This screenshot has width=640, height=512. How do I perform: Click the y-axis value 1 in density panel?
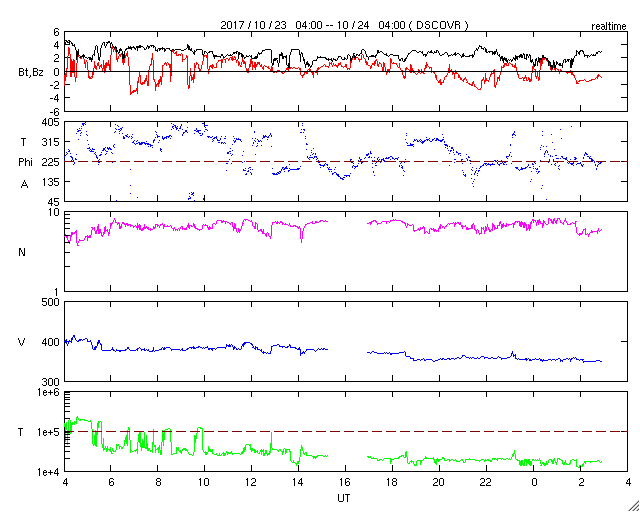57,292
